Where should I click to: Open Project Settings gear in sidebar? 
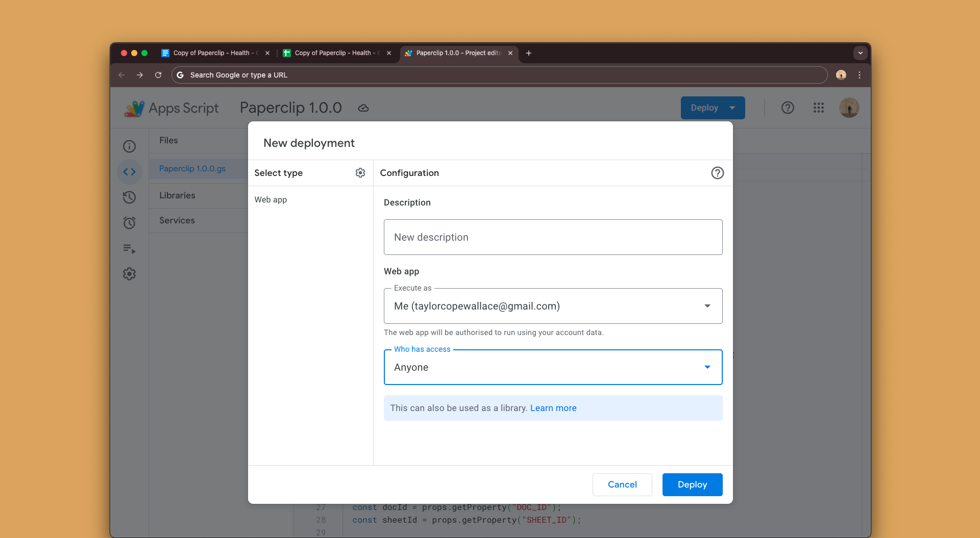point(130,274)
